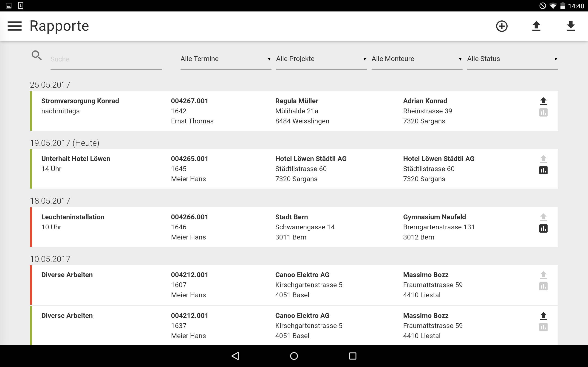This screenshot has height=367, width=588.
Task: Upload the Diverse Arbeiten 1637 report
Action: [x=543, y=316]
